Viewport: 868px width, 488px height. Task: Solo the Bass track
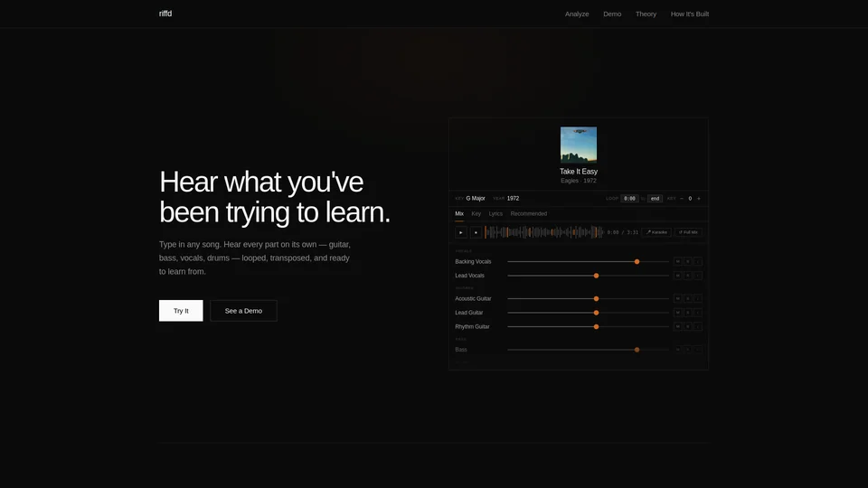point(688,350)
